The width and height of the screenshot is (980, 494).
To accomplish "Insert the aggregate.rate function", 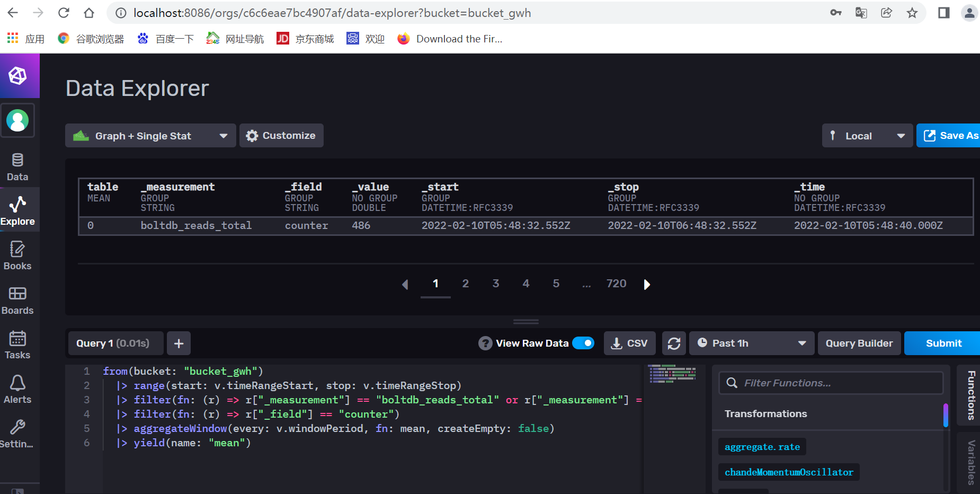I will coord(762,447).
